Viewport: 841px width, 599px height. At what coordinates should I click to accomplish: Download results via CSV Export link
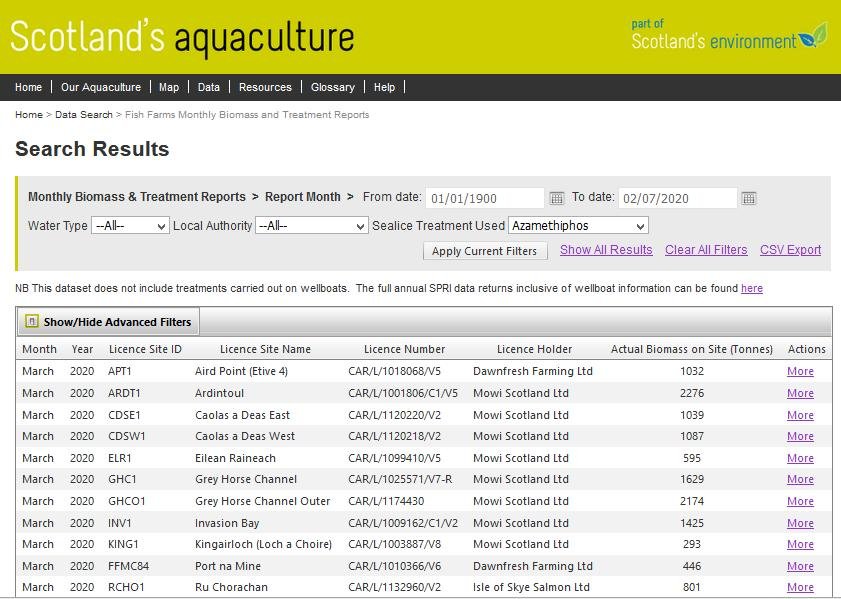pyautogui.click(x=790, y=250)
